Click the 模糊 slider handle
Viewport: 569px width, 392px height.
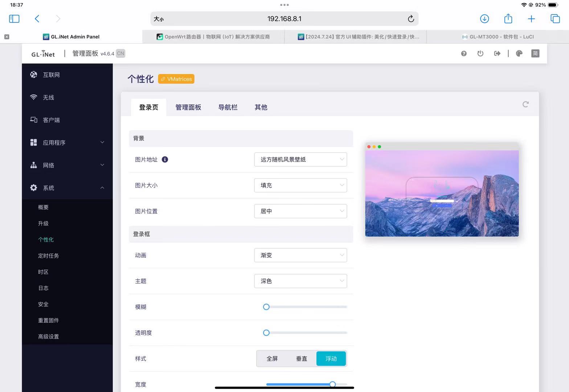pyautogui.click(x=266, y=307)
